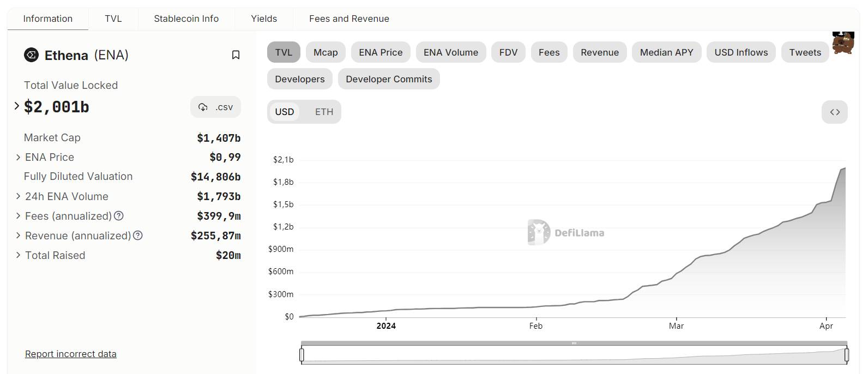The width and height of the screenshot is (868, 374).
Task: Click the $300m y-axis label
Action: point(281,294)
